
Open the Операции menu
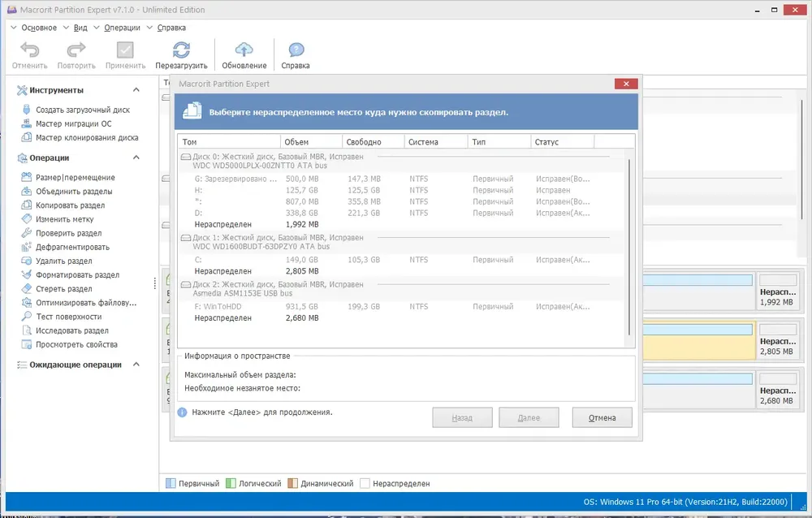[122, 28]
